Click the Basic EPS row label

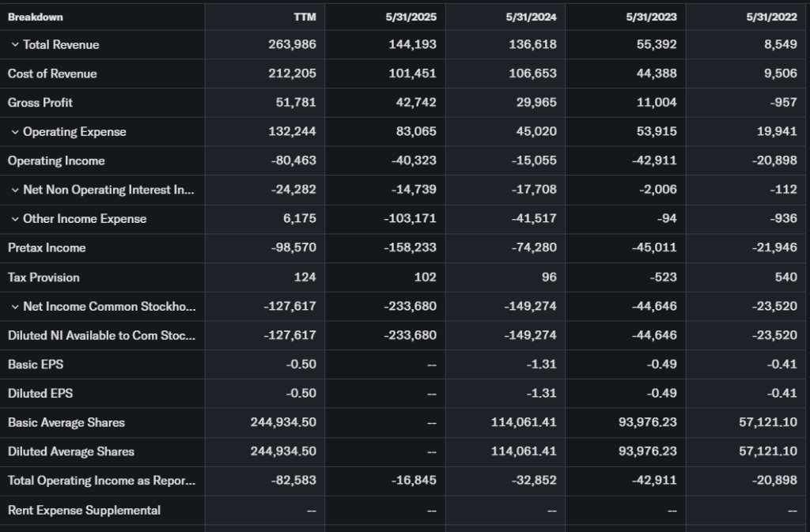point(36,364)
